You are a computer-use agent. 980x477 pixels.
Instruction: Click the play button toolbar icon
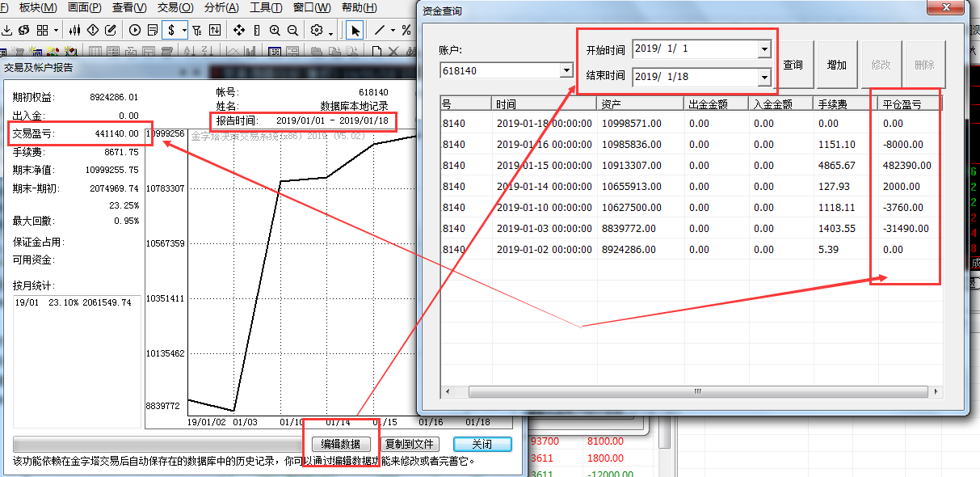coord(135,31)
